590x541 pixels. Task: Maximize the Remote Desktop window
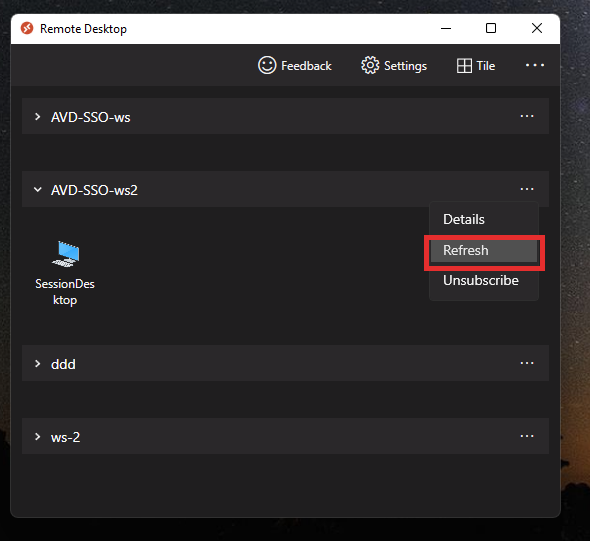coord(491,28)
